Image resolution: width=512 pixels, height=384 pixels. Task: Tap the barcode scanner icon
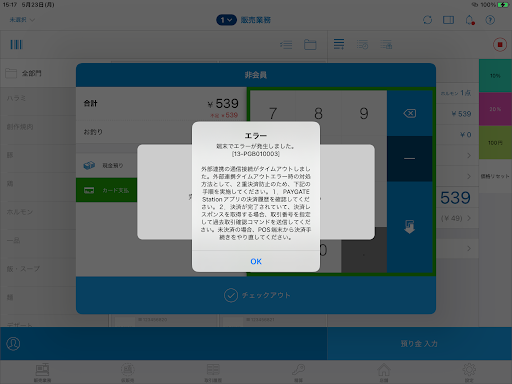click(16, 45)
